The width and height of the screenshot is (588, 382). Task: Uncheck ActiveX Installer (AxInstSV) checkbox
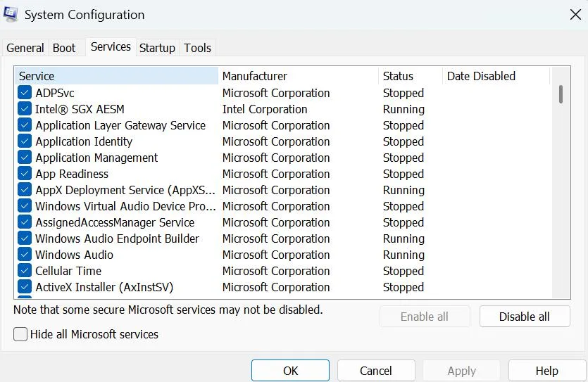25,287
